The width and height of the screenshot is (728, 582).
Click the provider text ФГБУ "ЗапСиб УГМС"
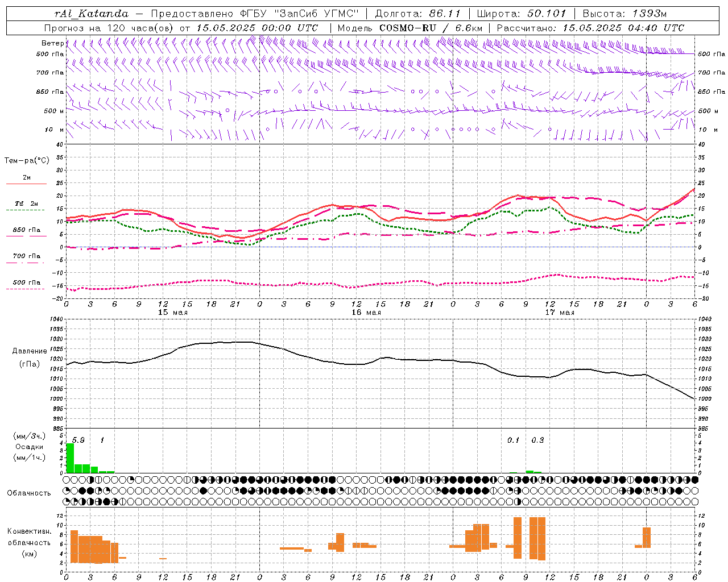tap(300, 14)
